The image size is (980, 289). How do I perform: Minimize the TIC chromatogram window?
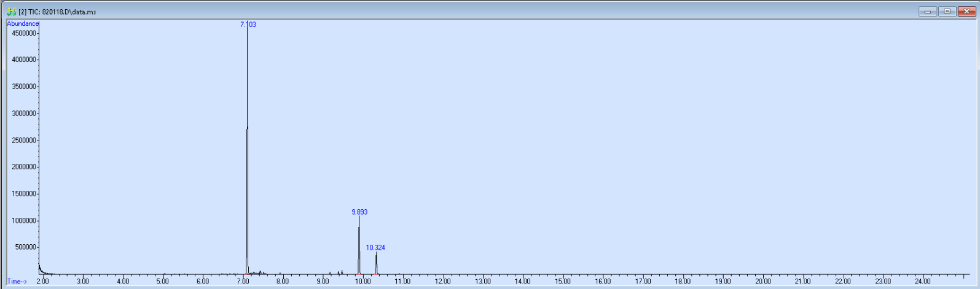(927, 12)
